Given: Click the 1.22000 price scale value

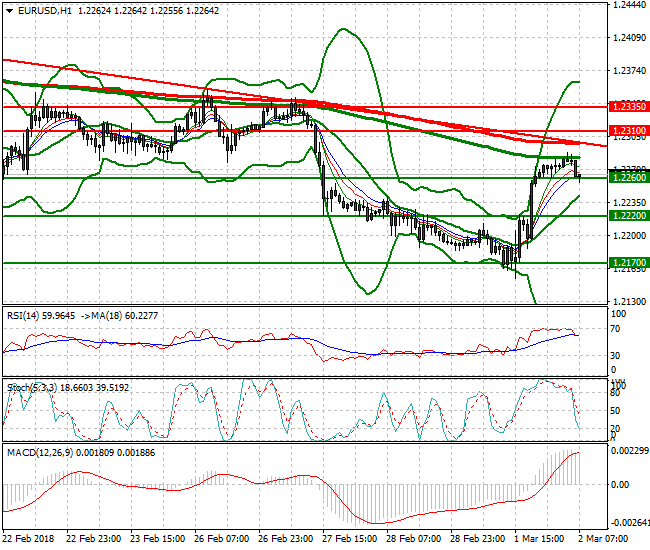Looking at the screenshot, I should 629,235.
